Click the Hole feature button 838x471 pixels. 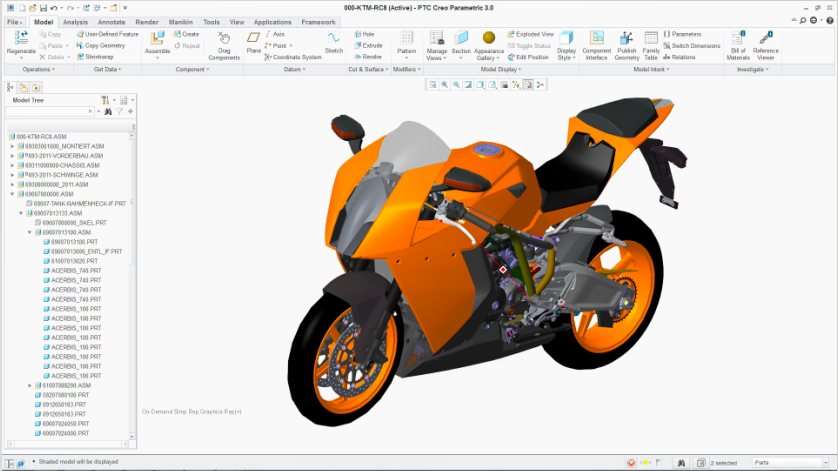(364, 34)
